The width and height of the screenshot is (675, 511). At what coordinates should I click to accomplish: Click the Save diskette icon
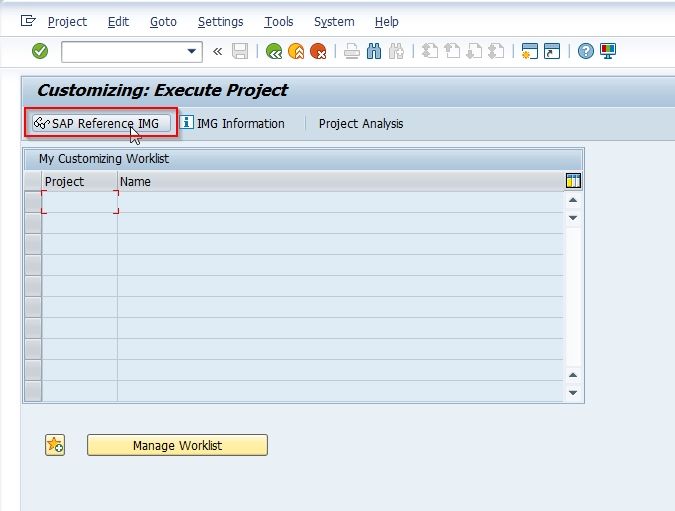pyautogui.click(x=240, y=51)
